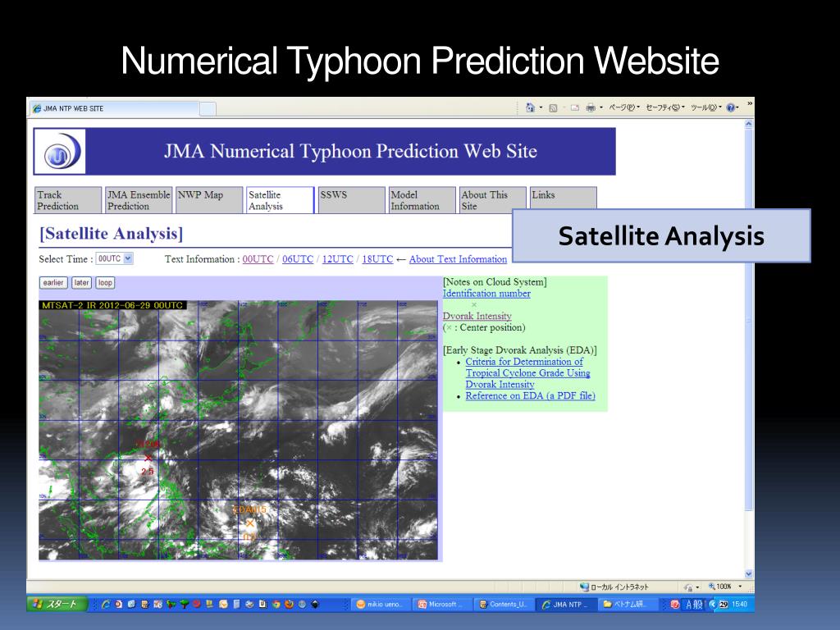Follow the Dvorak Intensity link

coord(477,316)
